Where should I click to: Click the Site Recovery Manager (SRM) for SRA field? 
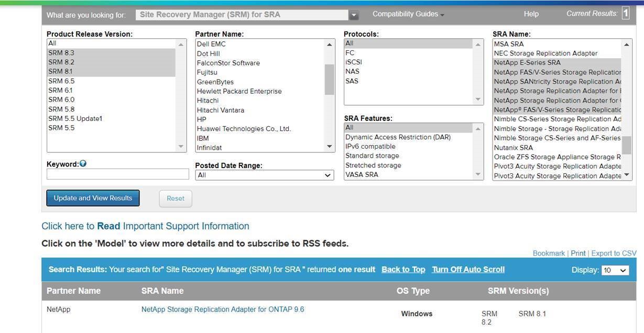click(242, 15)
